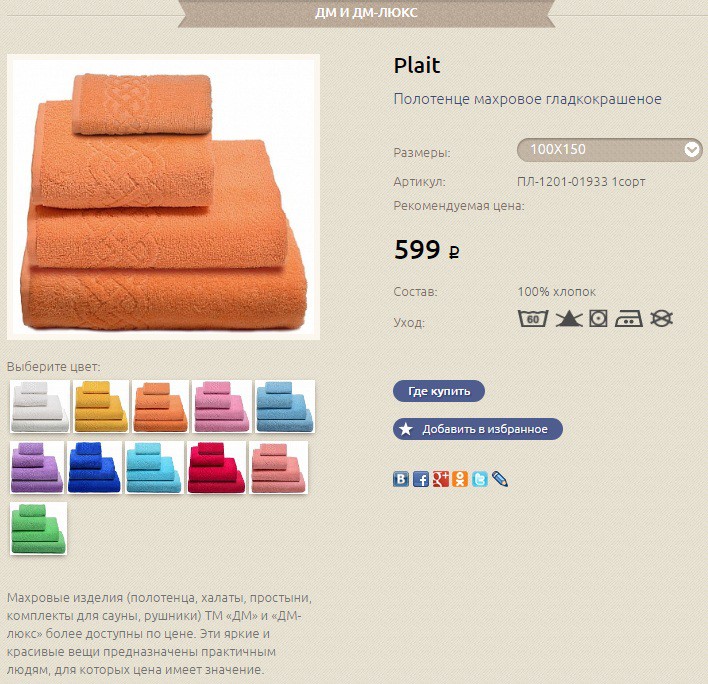Share via VKontakte icon
Screen dimensions: 708x684
tap(401, 479)
